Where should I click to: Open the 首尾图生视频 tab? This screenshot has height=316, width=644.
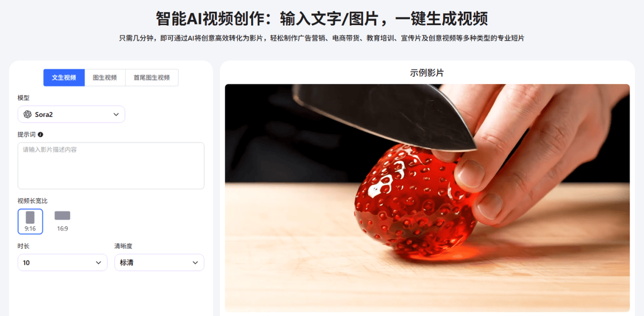[151, 77]
